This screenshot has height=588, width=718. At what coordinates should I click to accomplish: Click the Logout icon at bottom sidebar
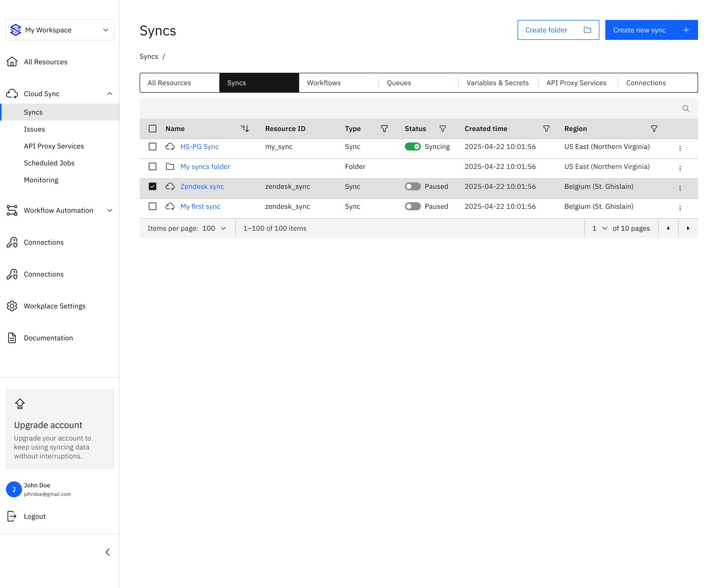pos(12,516)
